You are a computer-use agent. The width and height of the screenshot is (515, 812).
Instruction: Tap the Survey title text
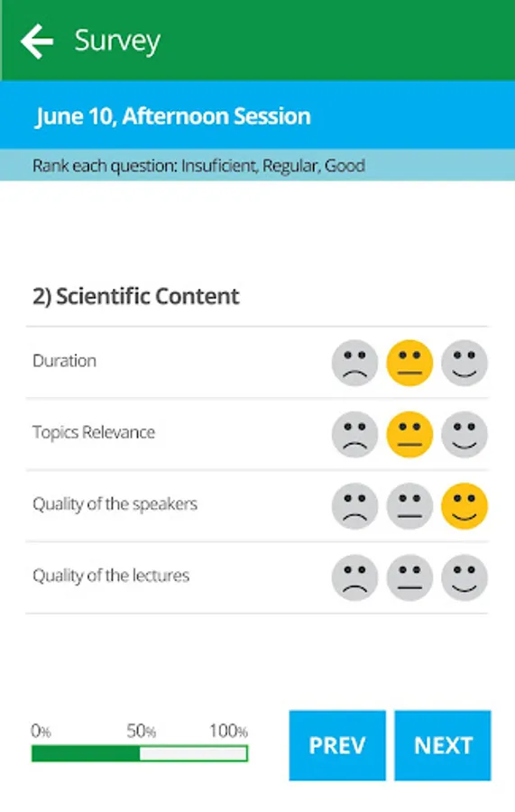[x=117, y=41]
